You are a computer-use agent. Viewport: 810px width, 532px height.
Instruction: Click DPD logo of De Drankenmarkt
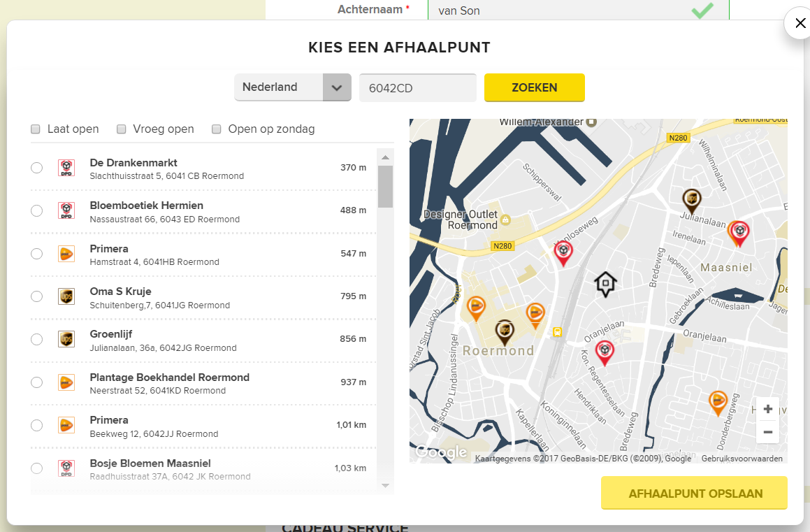[66, 168]
